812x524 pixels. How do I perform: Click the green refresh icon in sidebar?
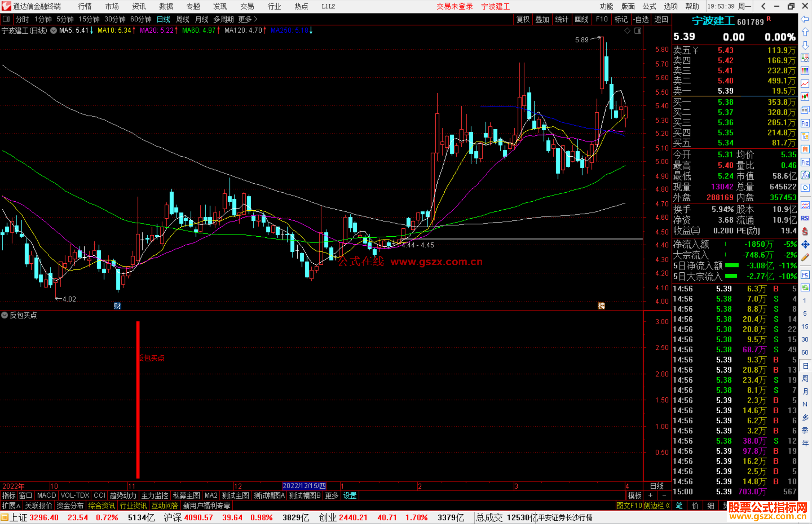805,288
